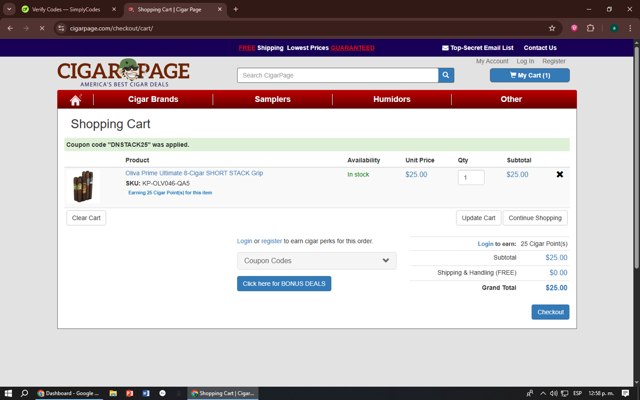Click Continue Shopping button
Viewport: 640px width, 400px height.
click(x=535, y=218)
